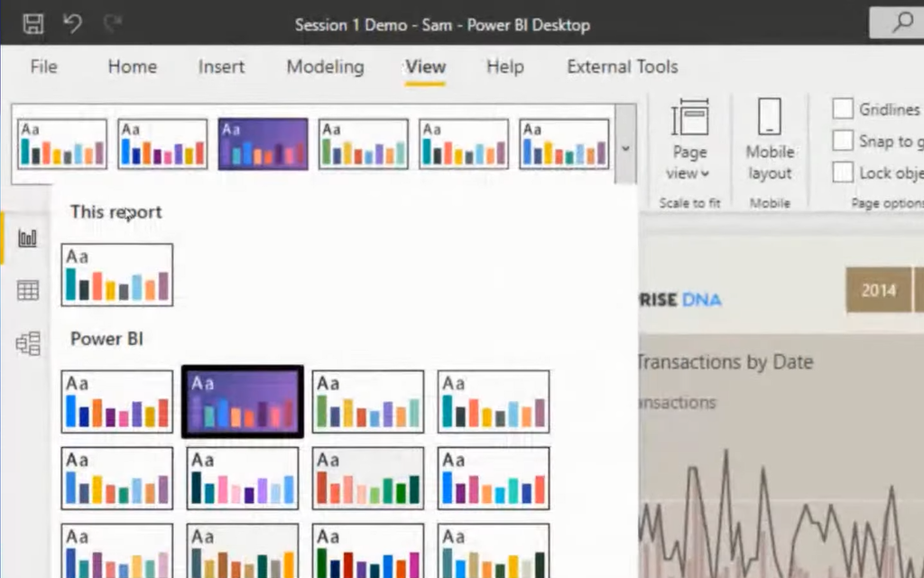Open the File tab

click(x=43, y=67)
